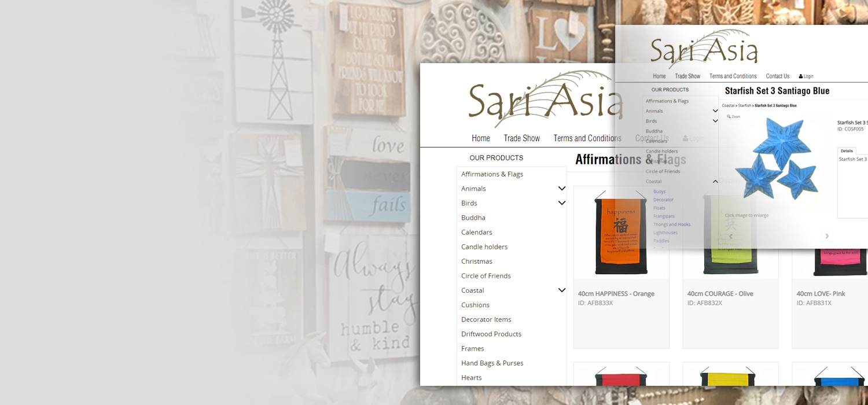The image size is (868, 405).
Task: Open Home on Affirmations page navigation
Action: pyautogui.click(x=481, y=138)
